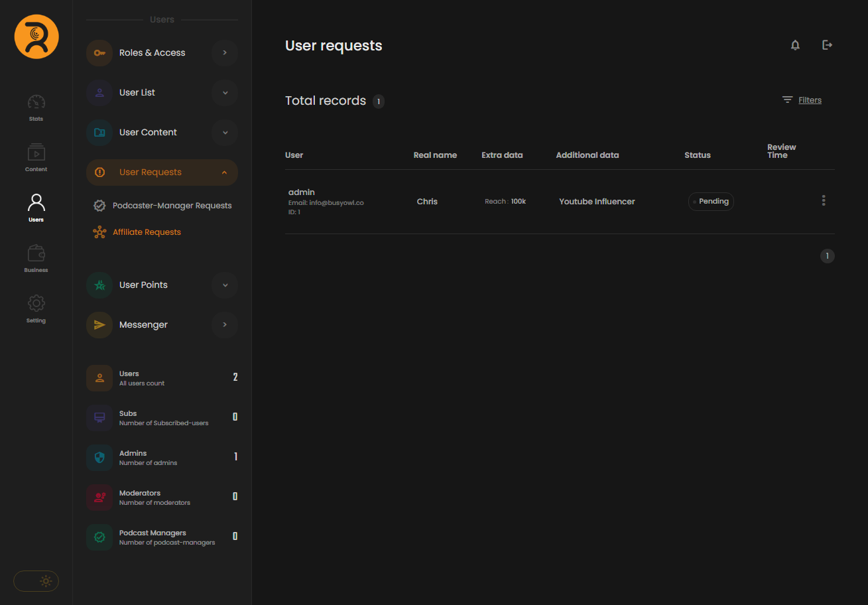The image size is (868, 605).
Task: Click the orange app logo
Action: (36, 36)
